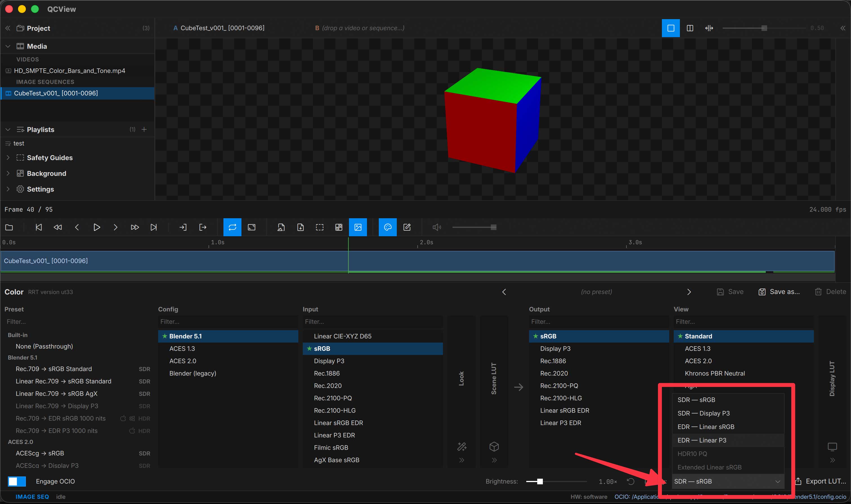
Task: Select the B drop source slot
Action: pos(360,28)
